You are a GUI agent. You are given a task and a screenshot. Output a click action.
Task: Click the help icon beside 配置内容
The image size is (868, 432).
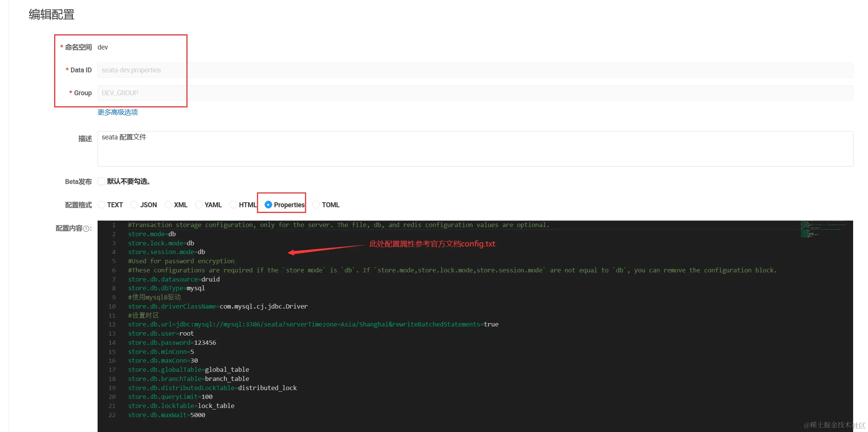click(86, 229)
